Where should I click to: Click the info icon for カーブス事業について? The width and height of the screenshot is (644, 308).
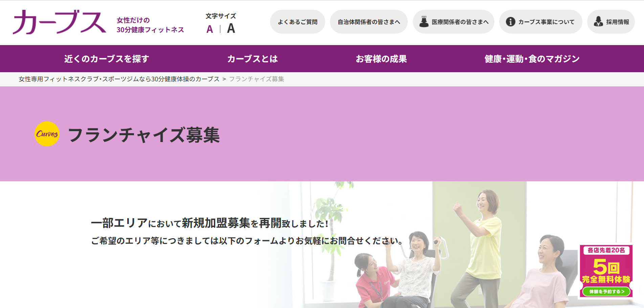(x=510, y=22)
